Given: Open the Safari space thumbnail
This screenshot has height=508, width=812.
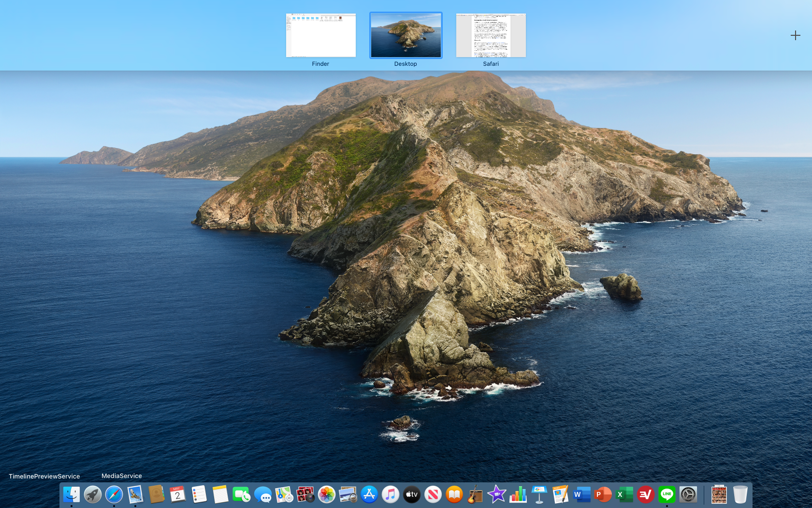Looking at the screenshot, I should coord(491,35).
